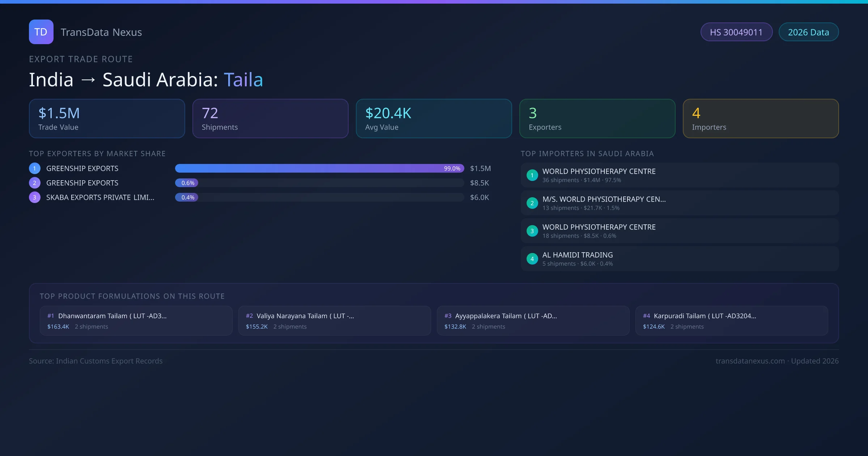
Task: Click the 0.4% share bar pill
Action: pos(187,197)
